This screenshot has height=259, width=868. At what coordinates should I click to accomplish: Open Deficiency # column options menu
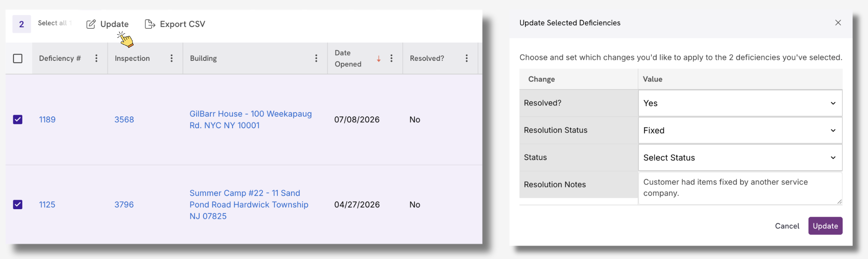[x=96, y=58]
